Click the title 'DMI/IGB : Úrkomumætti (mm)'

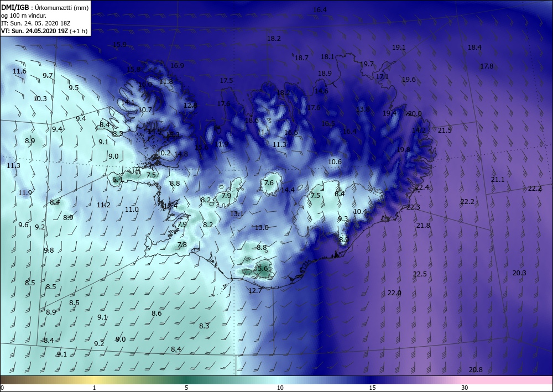[45, 7]
